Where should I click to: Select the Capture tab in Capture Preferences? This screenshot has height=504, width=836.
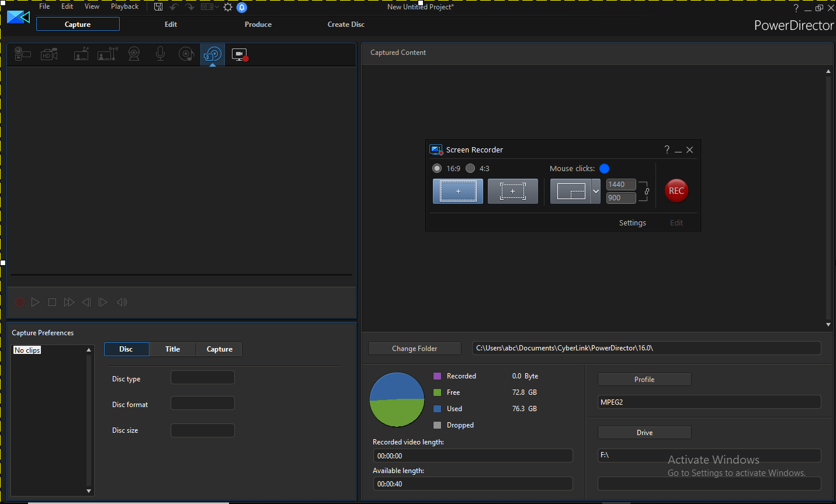click(220, 349)
